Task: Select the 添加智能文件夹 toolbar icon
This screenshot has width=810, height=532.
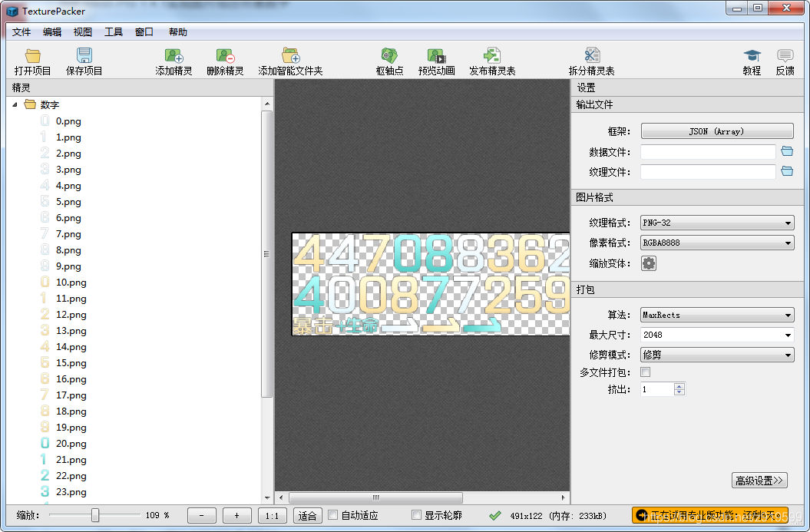Action: (x=290, y=60)
